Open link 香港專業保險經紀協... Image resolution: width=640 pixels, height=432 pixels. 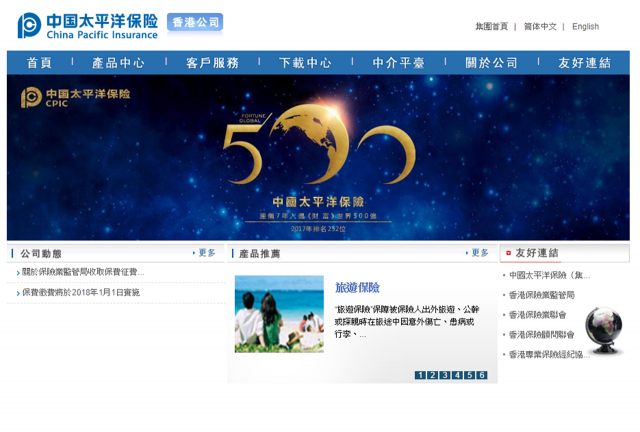coord(549,354)
